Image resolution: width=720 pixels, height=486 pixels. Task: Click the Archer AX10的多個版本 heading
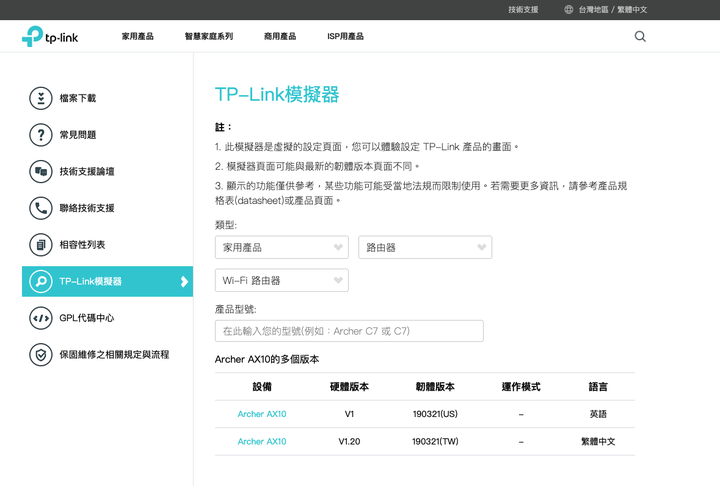pyautogui.click(x=267, y=359)
